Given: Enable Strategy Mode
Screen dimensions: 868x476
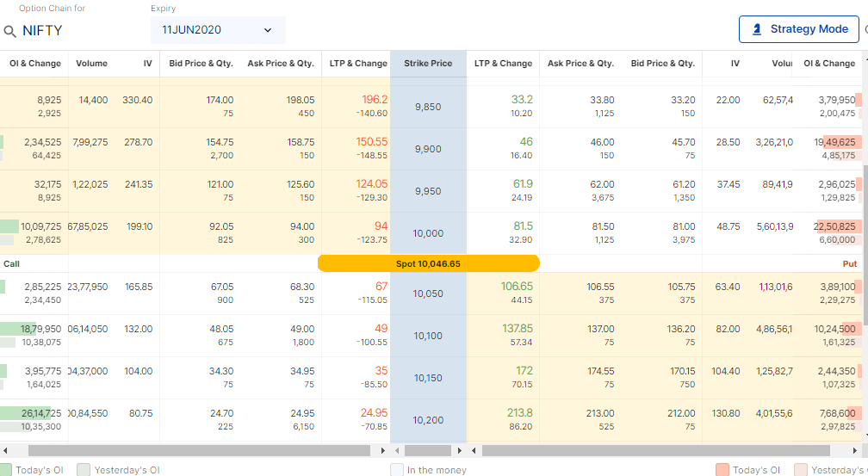Looking at the screenshot, I should tap(799, 28).
